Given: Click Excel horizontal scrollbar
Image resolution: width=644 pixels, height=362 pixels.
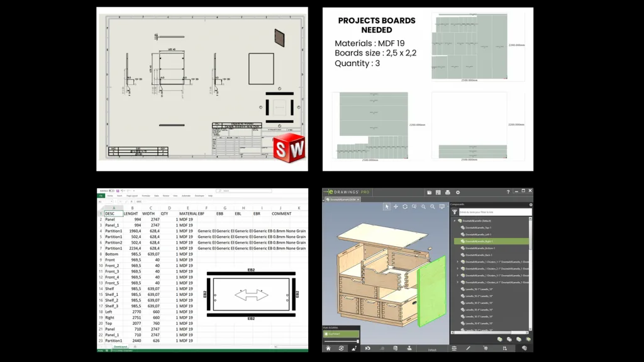Looking at the screenshot, I should point(290,347).
